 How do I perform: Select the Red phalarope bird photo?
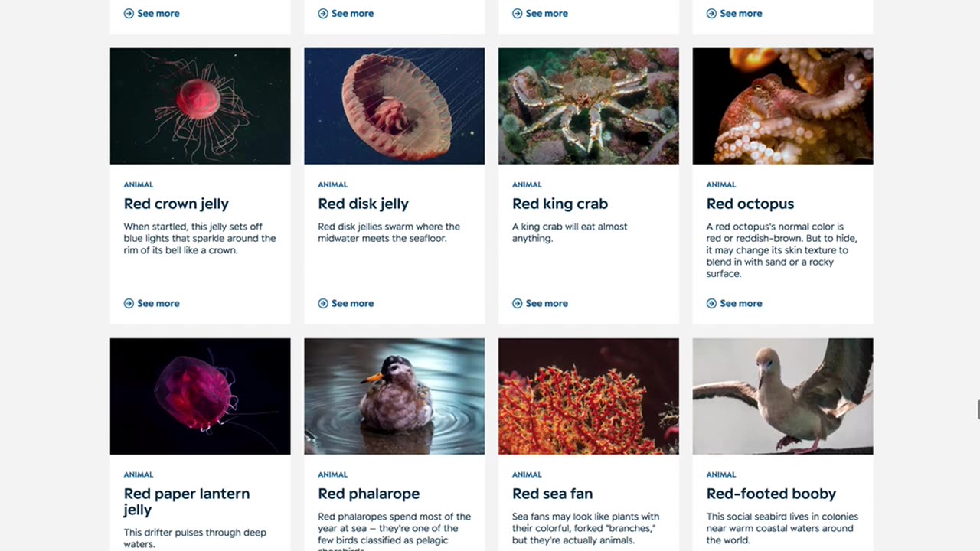click(394, 396)
